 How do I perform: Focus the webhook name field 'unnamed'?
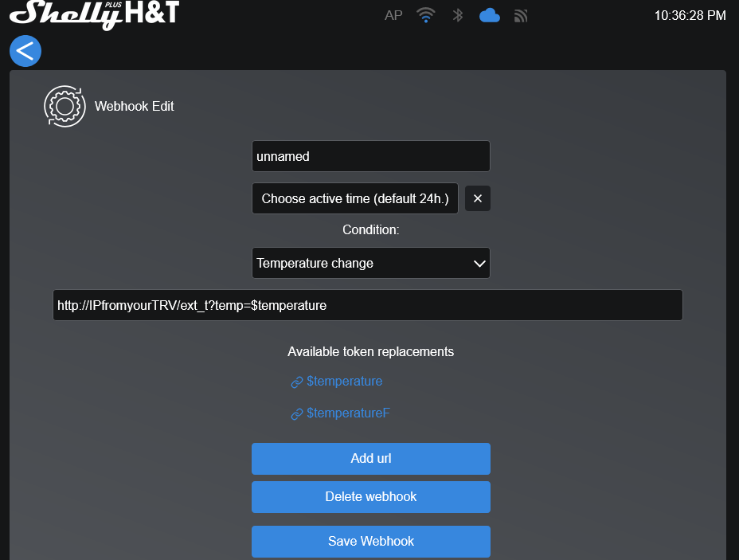(x=371, y=156)
